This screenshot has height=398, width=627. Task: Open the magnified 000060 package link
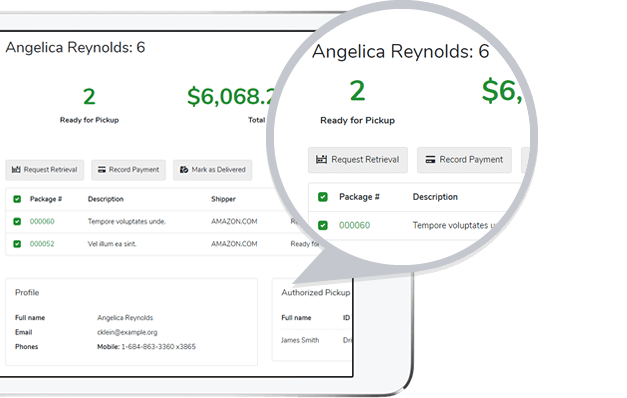355,226
